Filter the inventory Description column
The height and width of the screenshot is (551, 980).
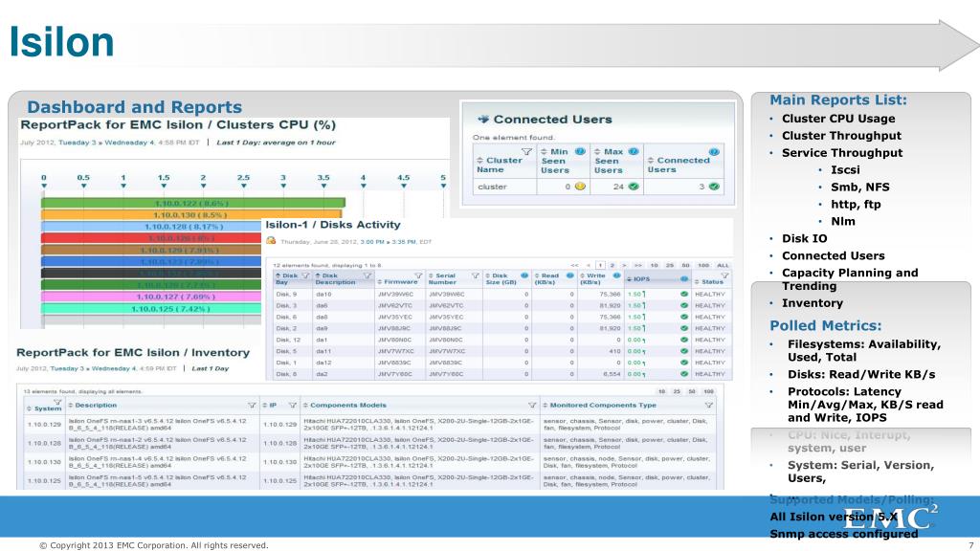tap(252, 405)
